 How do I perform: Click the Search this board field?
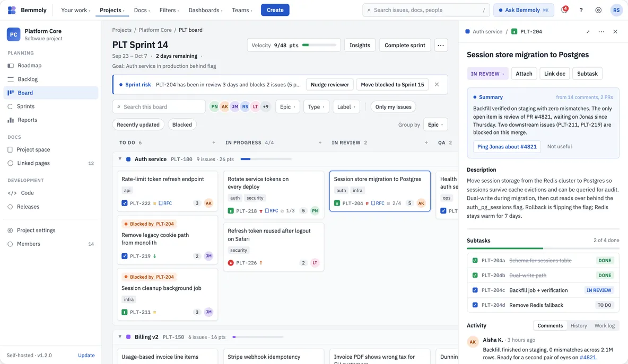tap(159, 107)
